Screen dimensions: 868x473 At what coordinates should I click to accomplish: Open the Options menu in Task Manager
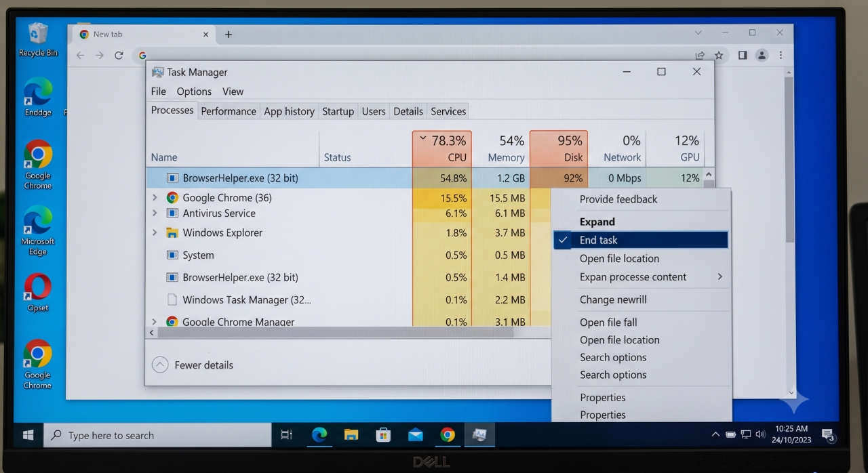194,91
